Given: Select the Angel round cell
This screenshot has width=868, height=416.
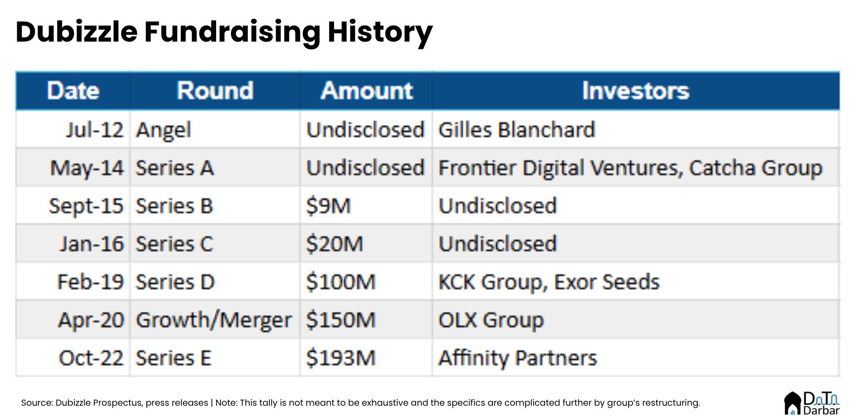Looking at the screenshot, I should 215,129.
